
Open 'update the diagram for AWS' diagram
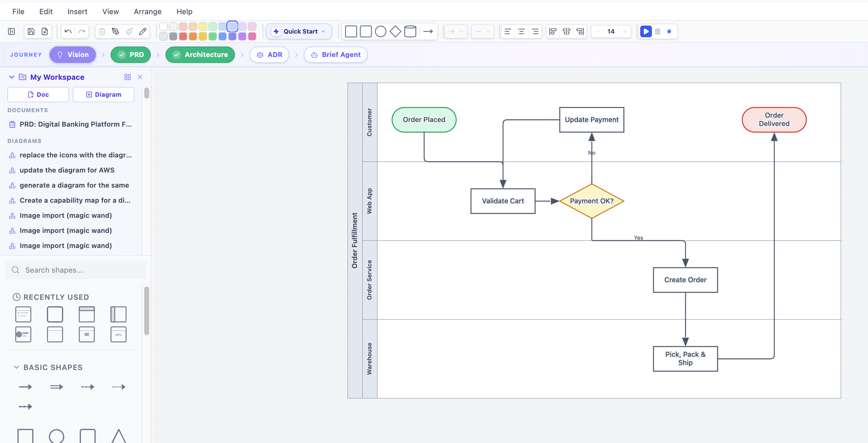click(x=71, y=170)
